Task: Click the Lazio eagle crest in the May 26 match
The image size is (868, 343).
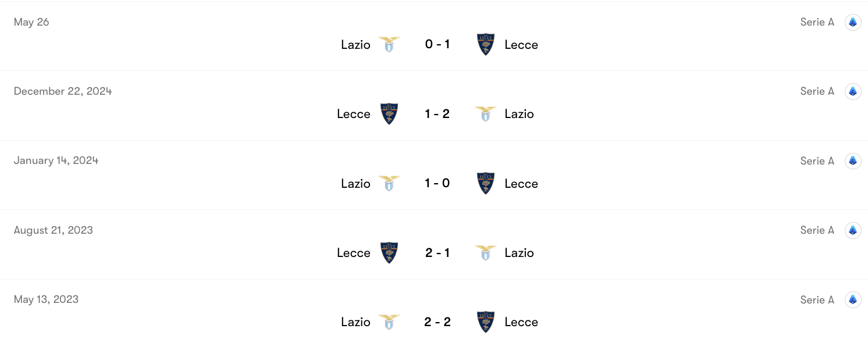Action: tap(389, 44)
